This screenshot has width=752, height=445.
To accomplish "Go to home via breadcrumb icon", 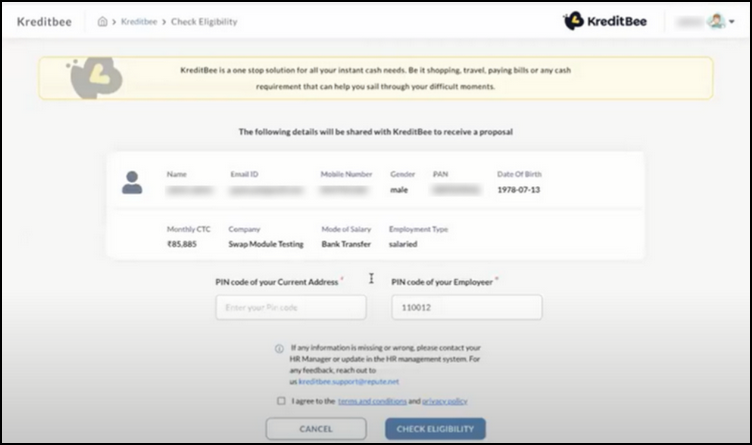I will 102,22.
